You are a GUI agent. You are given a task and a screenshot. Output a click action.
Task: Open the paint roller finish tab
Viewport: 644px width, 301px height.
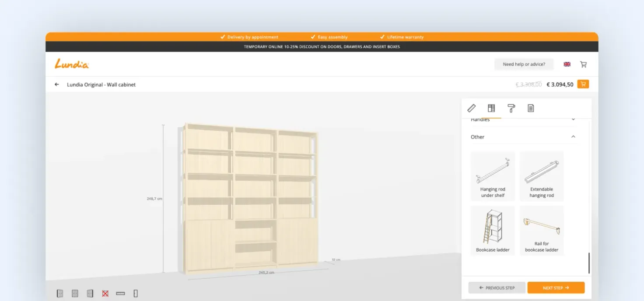[511, 108]
